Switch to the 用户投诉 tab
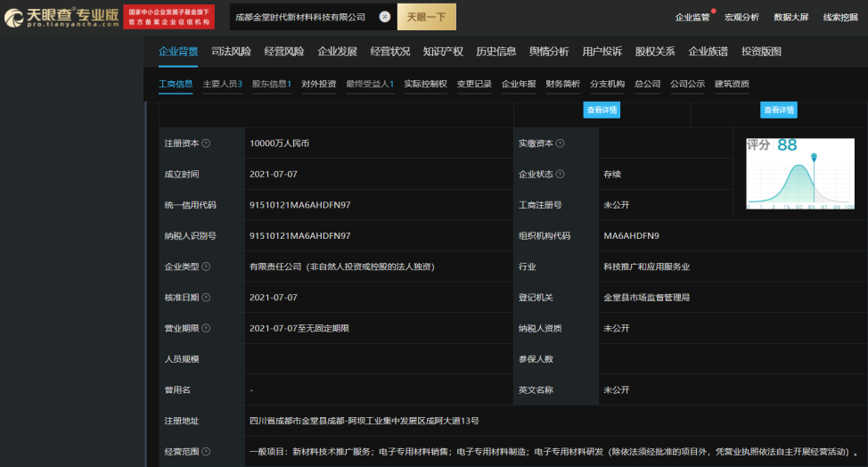 (x=602, y=52)
